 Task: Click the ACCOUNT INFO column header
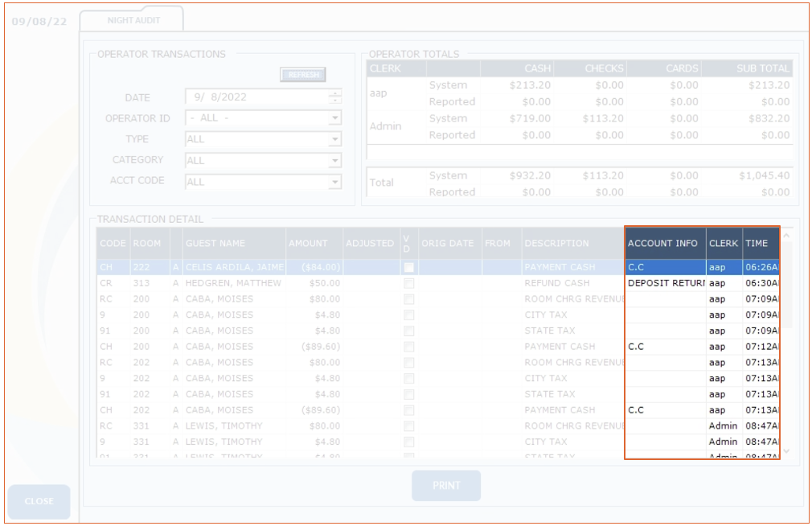664,243
